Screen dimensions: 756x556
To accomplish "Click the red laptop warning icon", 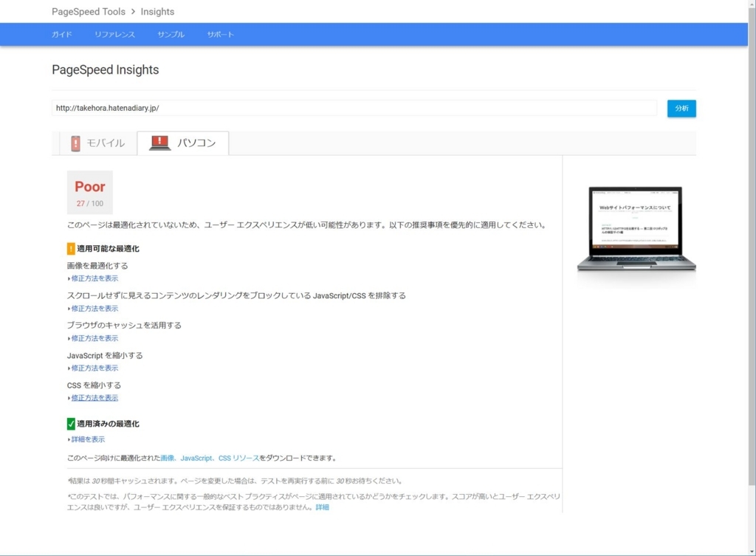I will click(159, 143).
